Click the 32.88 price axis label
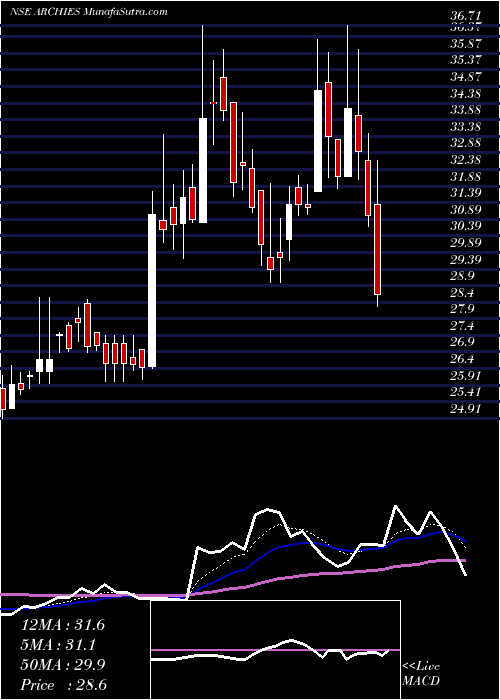This screenshot has width=500, height=700. [466, 143]
